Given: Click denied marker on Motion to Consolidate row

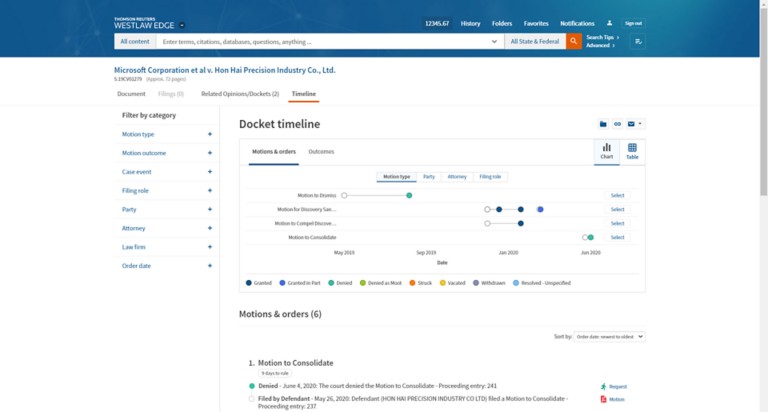Looking at the screenshot, I should [591, 238].
